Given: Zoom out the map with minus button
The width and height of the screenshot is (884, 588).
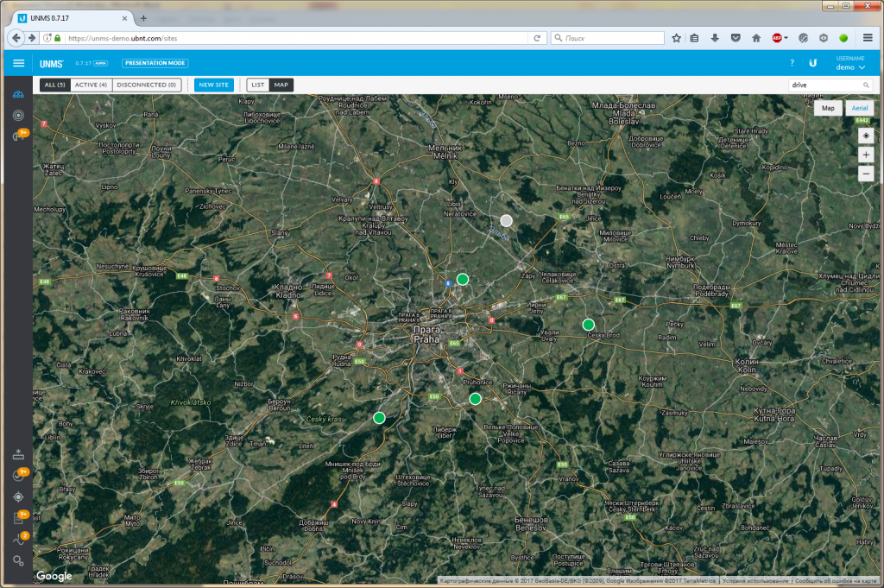Looking at the screenshot, I should 866,174.
